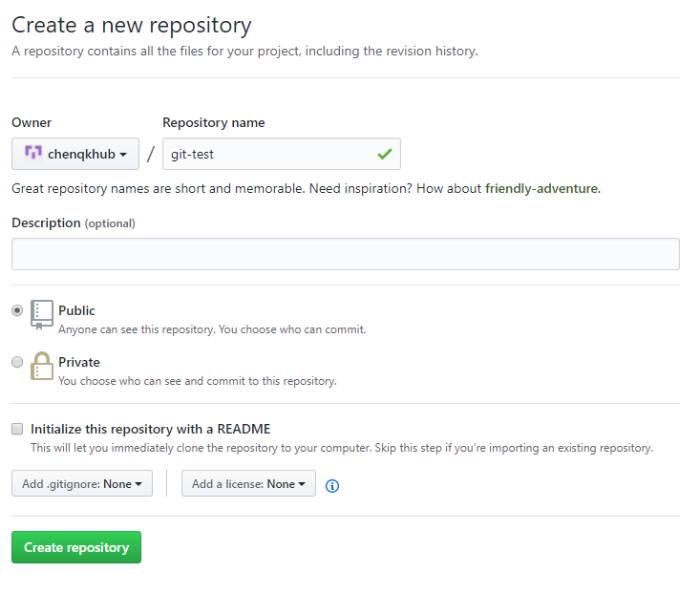Click the README initialization label
The width and height of the screenshot is (700, 593).
[x=151, y=429]
